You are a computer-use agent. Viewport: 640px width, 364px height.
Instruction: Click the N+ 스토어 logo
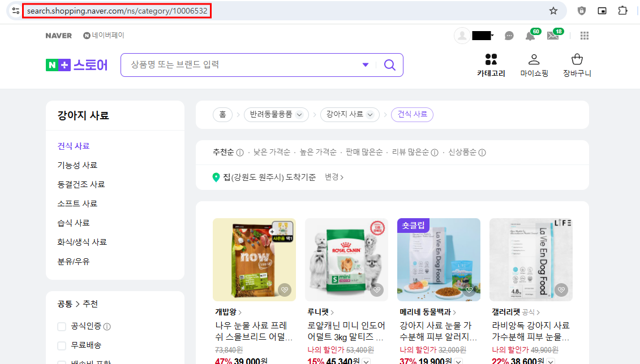77,65
